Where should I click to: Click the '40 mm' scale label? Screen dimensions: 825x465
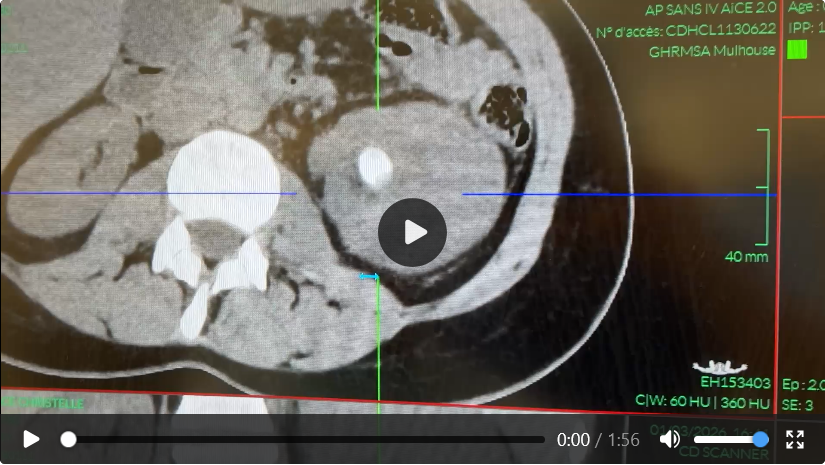(x=746, y=257)
